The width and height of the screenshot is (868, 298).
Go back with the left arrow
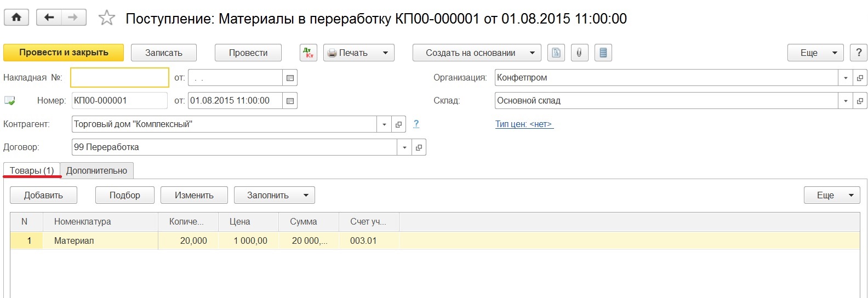(x=49, y=18)
